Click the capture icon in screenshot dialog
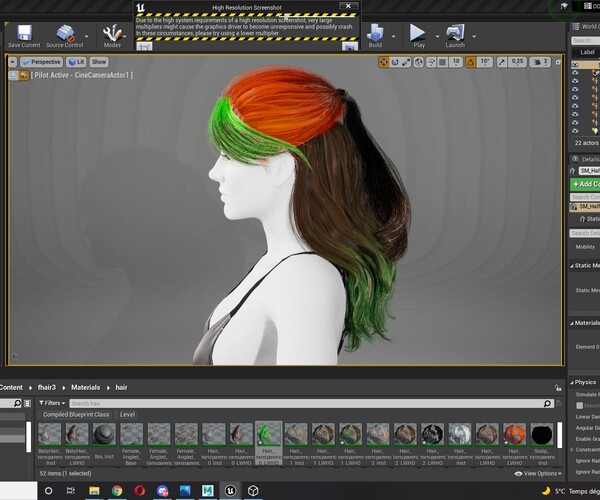This screenshot has height=500, width=600. [350, 46]
